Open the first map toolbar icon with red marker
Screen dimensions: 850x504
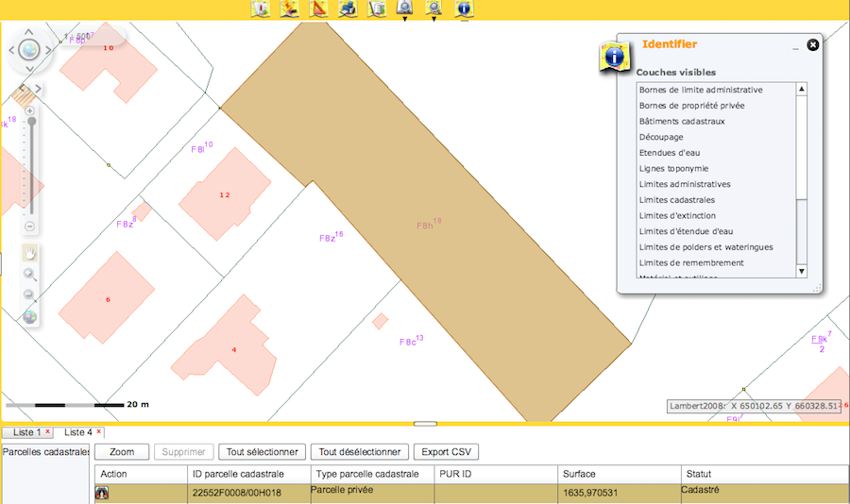pos(261,8)
